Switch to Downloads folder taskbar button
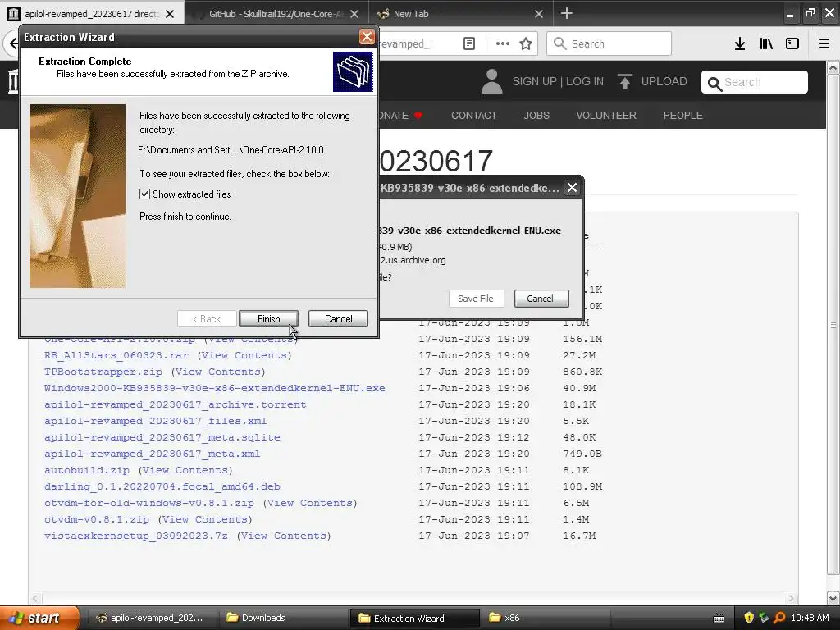840x630 pixels. tap(282, 618)
